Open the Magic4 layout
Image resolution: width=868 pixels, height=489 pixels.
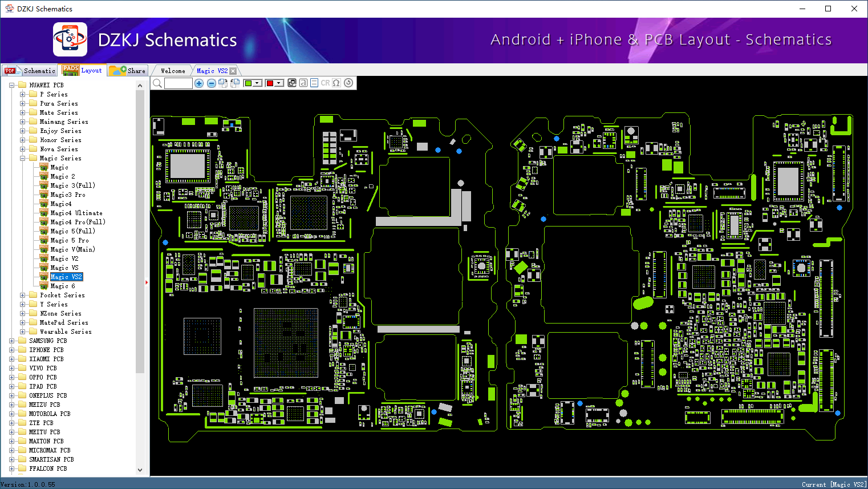coord(61,204)
